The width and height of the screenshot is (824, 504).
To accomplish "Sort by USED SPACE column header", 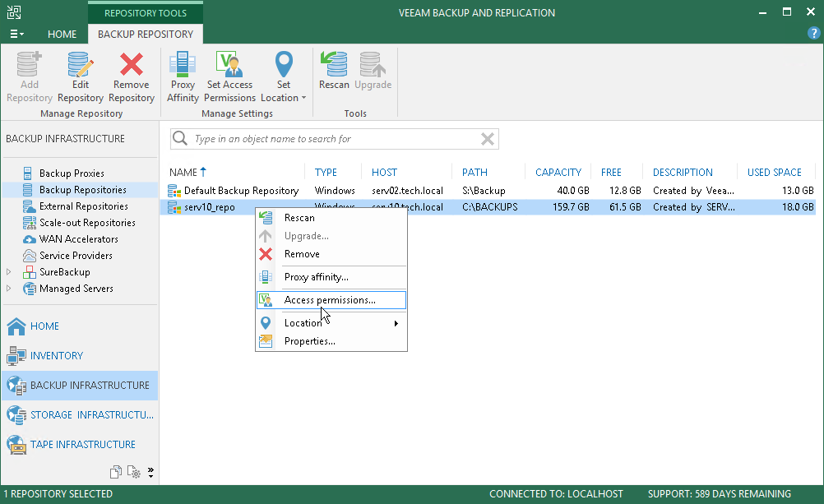I will [x=774, y=173].
